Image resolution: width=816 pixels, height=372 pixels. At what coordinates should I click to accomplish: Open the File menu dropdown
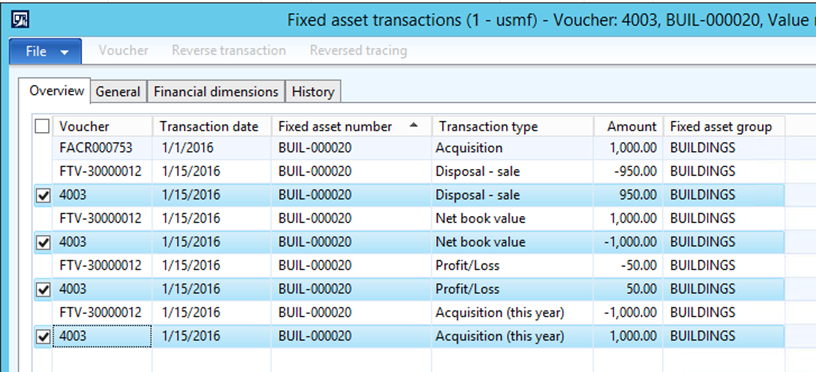click(x=46, y=52)
